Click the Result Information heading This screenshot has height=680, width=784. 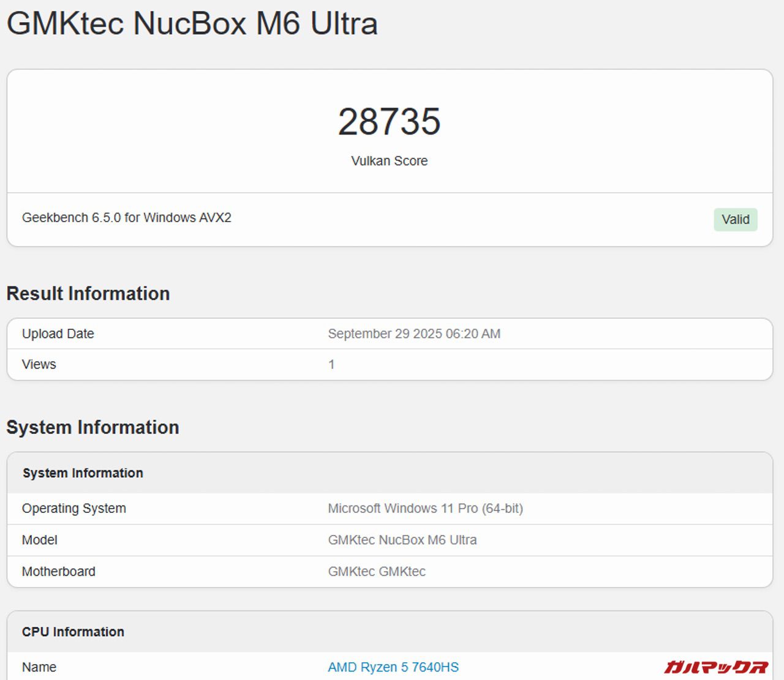pyautogui.click(x=88, y=294)
